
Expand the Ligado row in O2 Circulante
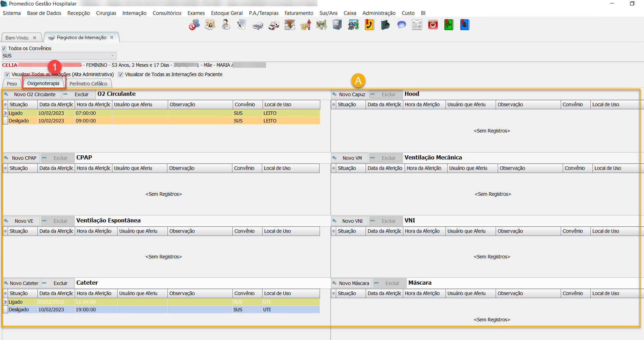[x=5, y=113]
